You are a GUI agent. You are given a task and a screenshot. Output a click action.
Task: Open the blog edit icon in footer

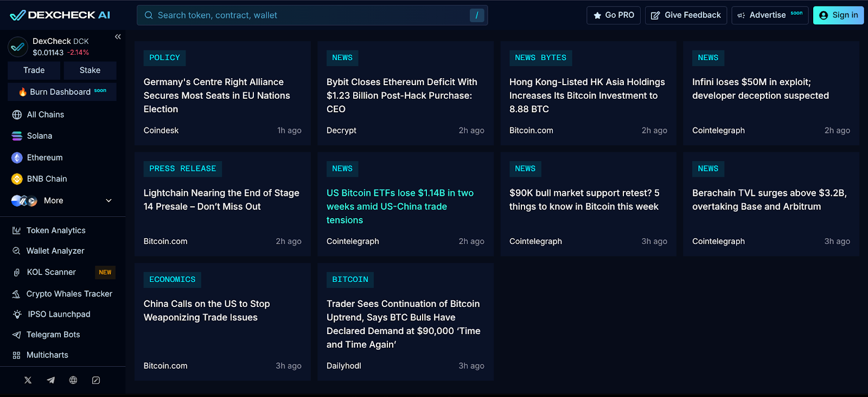coord(96,380)
